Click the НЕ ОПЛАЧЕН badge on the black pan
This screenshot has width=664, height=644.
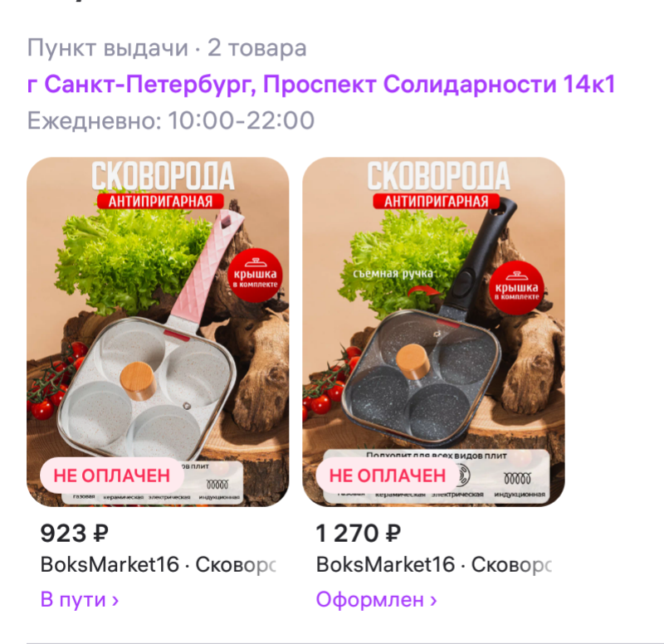click(388, 475)
